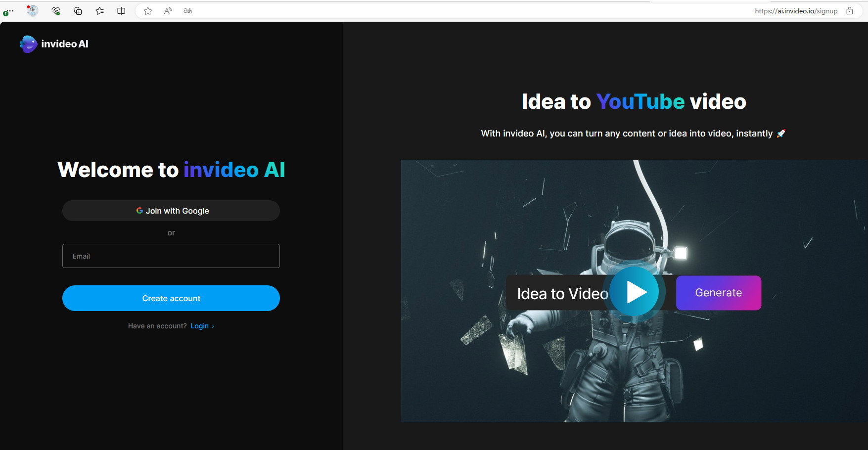Open the Favorites list icon

coord(99,10)
